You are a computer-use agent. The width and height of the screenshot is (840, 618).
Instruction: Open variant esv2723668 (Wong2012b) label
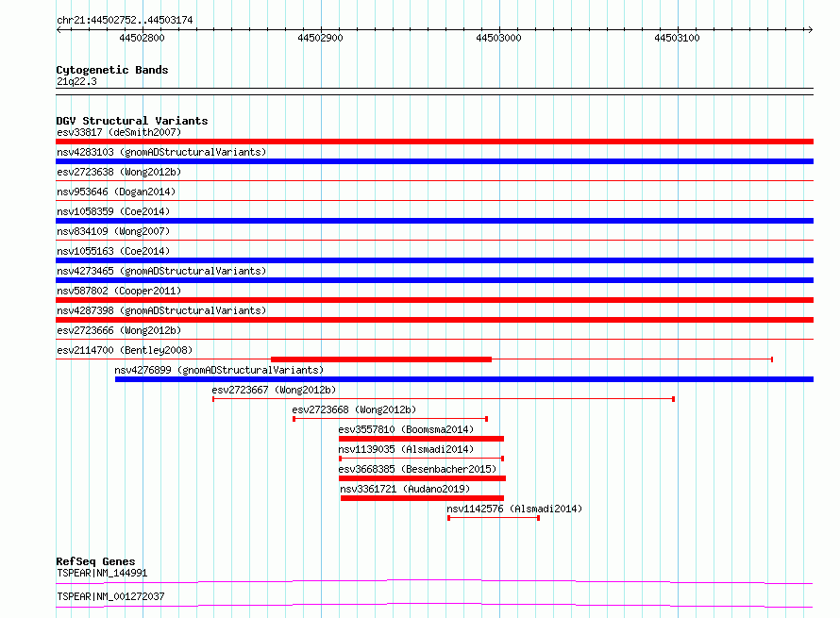coord(354,409)
